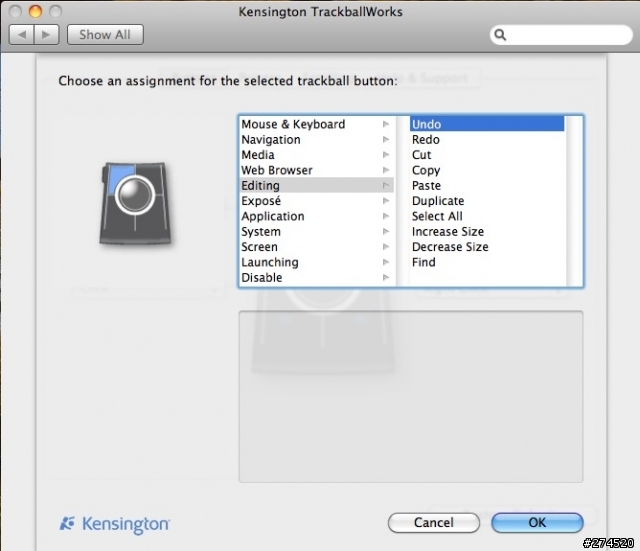
Task: Select the Launching category
Action: click(316, 262)
